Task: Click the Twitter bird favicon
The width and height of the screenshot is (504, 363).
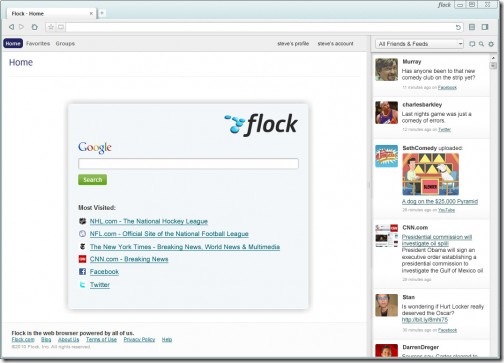Action: 82,285
